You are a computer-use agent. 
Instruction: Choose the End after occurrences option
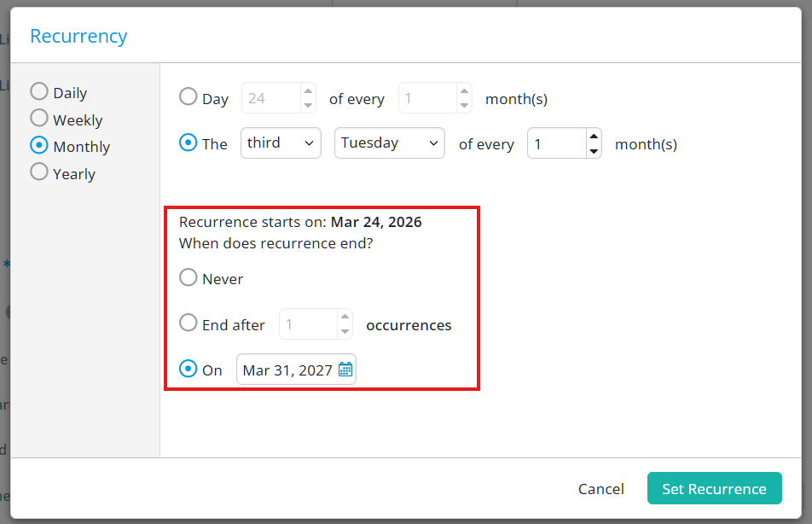pyautogui.click(x=188, y=323)
